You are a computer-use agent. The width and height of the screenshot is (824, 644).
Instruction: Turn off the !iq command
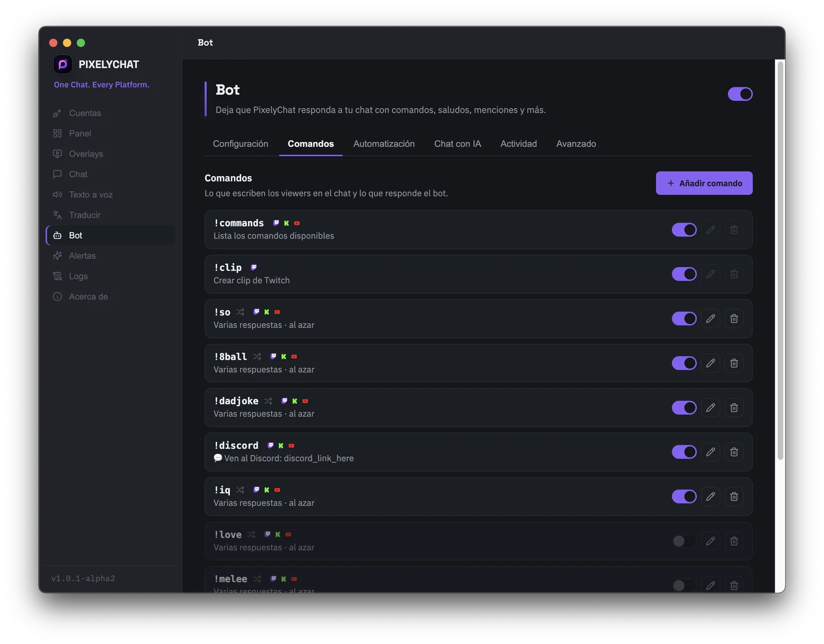(684, 496)
